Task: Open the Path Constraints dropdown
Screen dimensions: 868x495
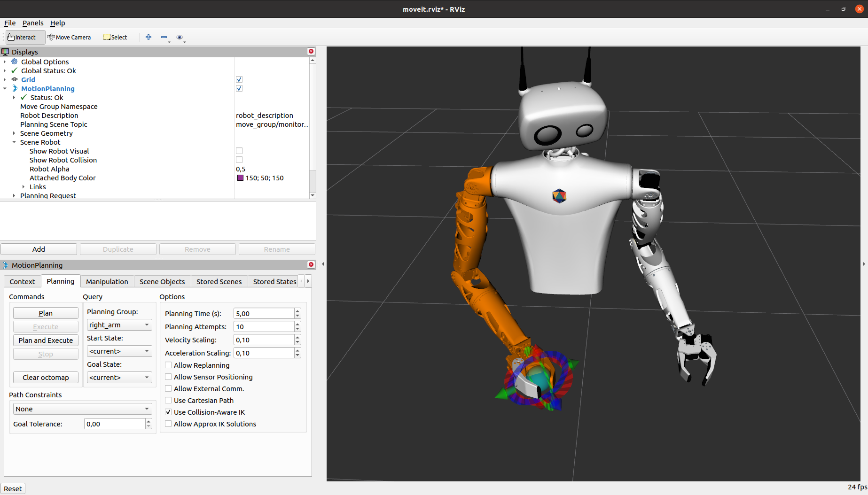Action: pos(82,409)
